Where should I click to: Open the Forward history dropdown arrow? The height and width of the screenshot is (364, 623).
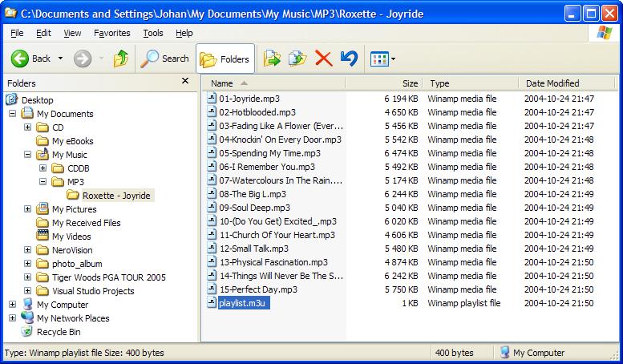click(x=101, y=59)
